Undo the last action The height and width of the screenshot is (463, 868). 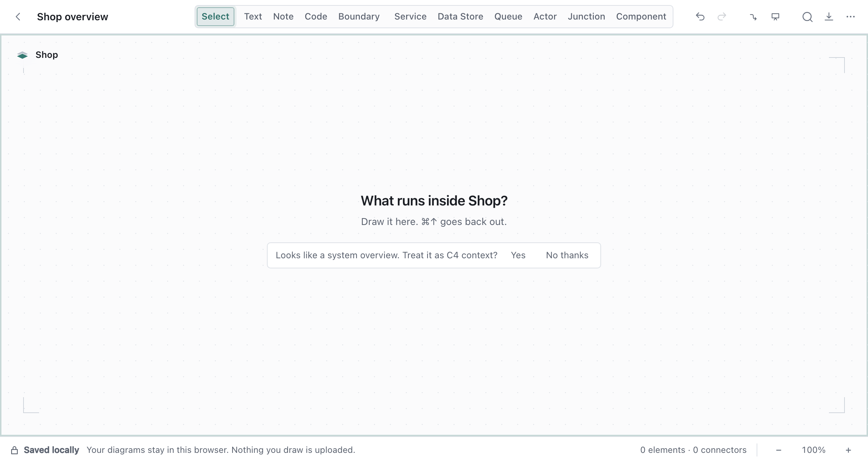[700, 17]
